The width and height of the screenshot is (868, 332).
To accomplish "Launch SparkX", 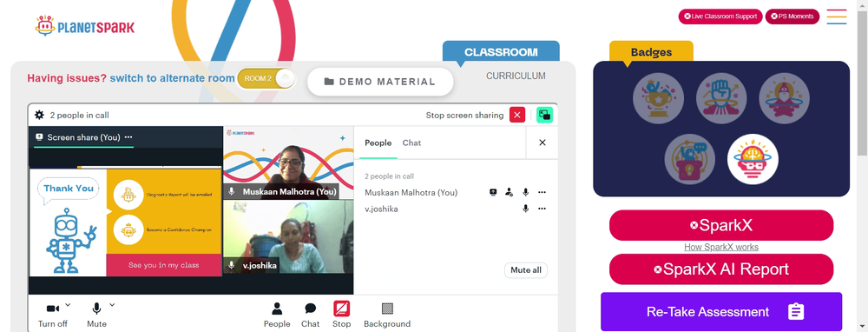I will click(721, 225).
